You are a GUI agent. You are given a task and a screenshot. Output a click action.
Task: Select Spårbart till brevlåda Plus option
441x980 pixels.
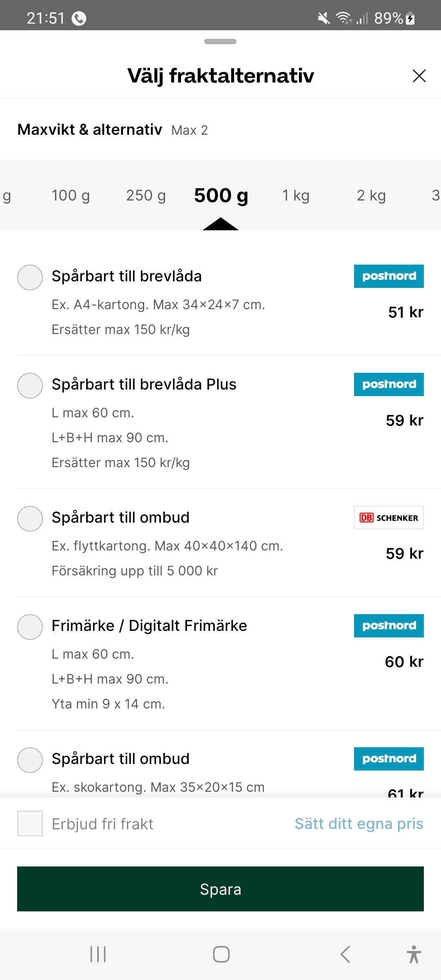pyautogui.click(x=30, y=386)
